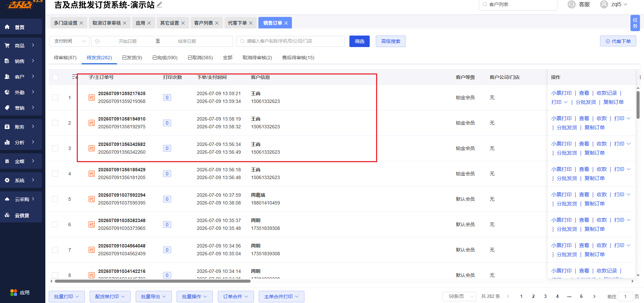The height and width of the screenshot is (303, 644).
Task: Click the edit pencil icon beside the site title
Action: coord(159,4)
